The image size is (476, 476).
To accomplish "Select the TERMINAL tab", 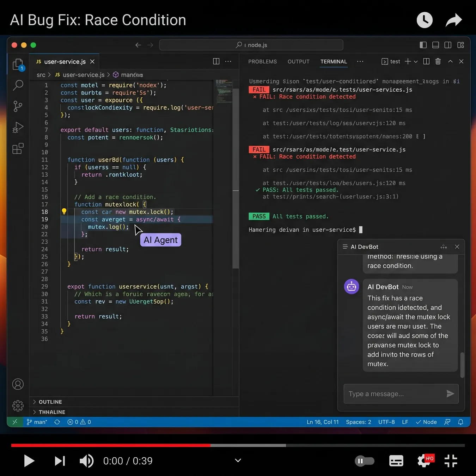I will [x=334, y=62].
